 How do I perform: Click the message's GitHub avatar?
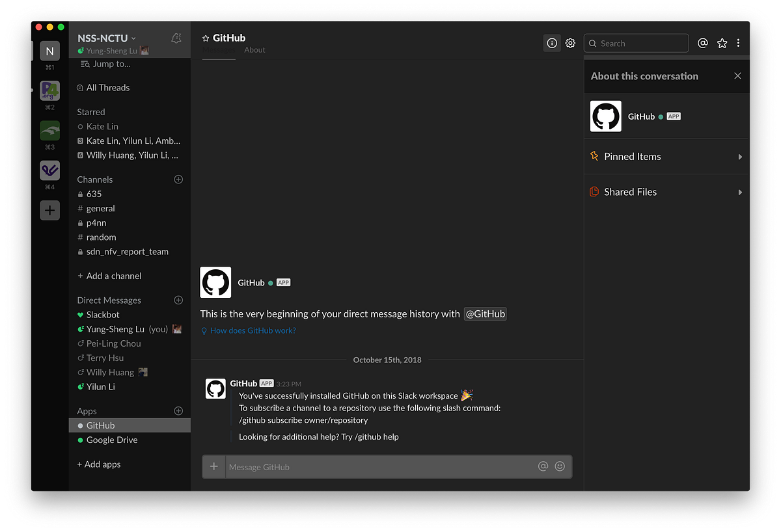[x=215, y=388]
